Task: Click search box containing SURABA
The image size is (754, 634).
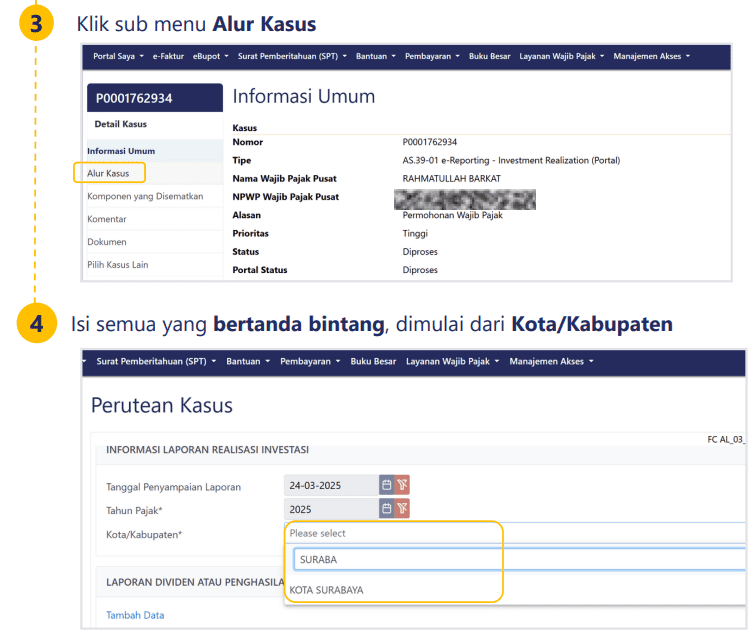Action: tap(520, 559)
